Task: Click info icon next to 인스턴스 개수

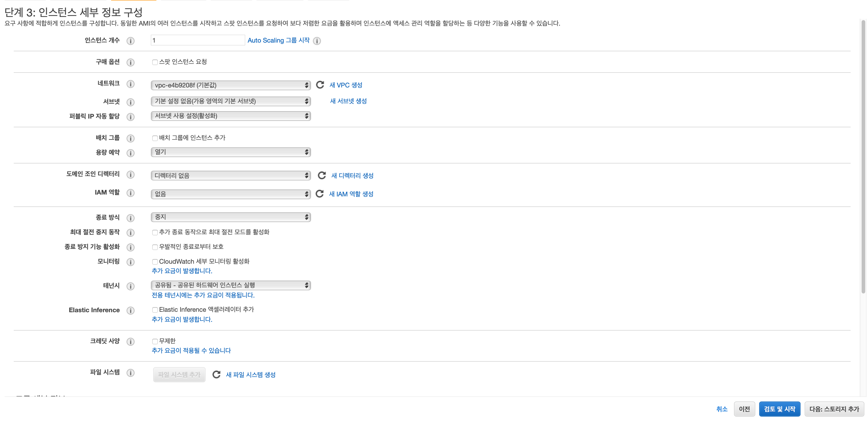Action: pos(130,41)
